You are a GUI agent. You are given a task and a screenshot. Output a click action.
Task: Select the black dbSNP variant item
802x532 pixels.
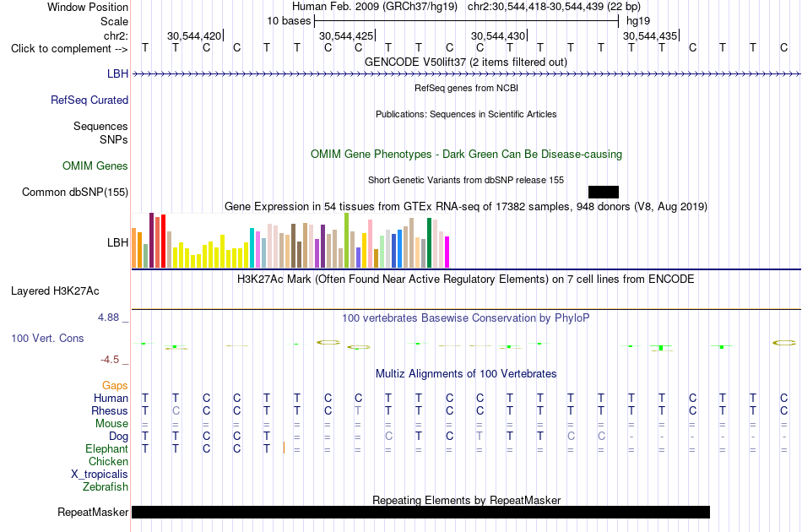tap(604, 192)
